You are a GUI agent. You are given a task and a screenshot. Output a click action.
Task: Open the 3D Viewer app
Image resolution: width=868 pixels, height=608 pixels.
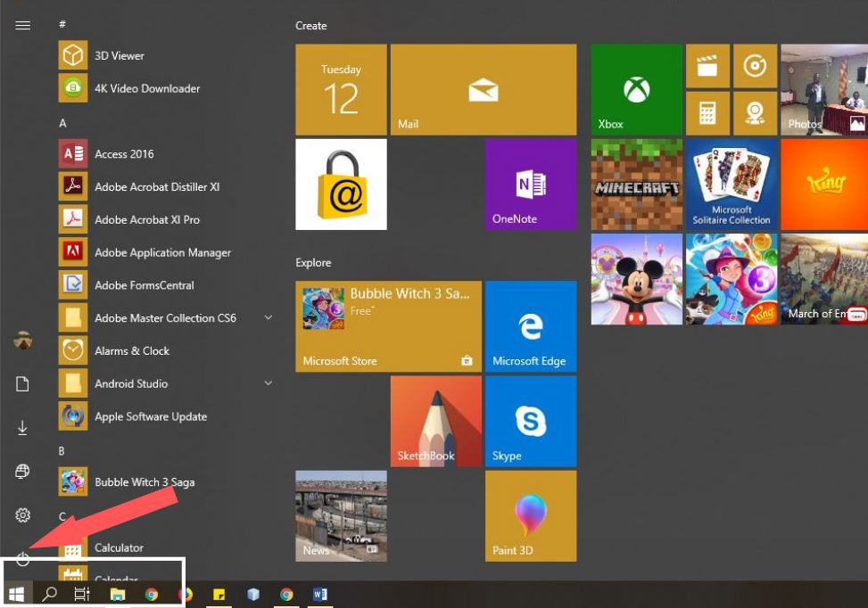120,55
